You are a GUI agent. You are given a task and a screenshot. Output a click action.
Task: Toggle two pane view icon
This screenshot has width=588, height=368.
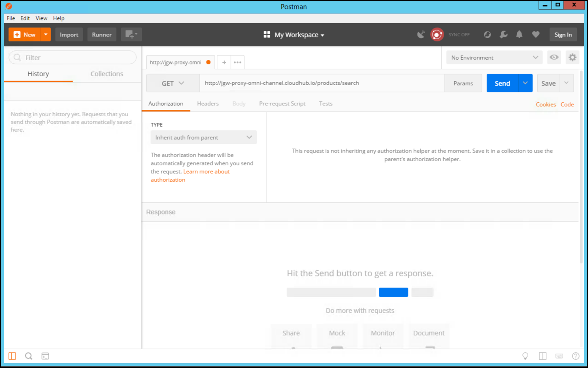tap(542, 356)
